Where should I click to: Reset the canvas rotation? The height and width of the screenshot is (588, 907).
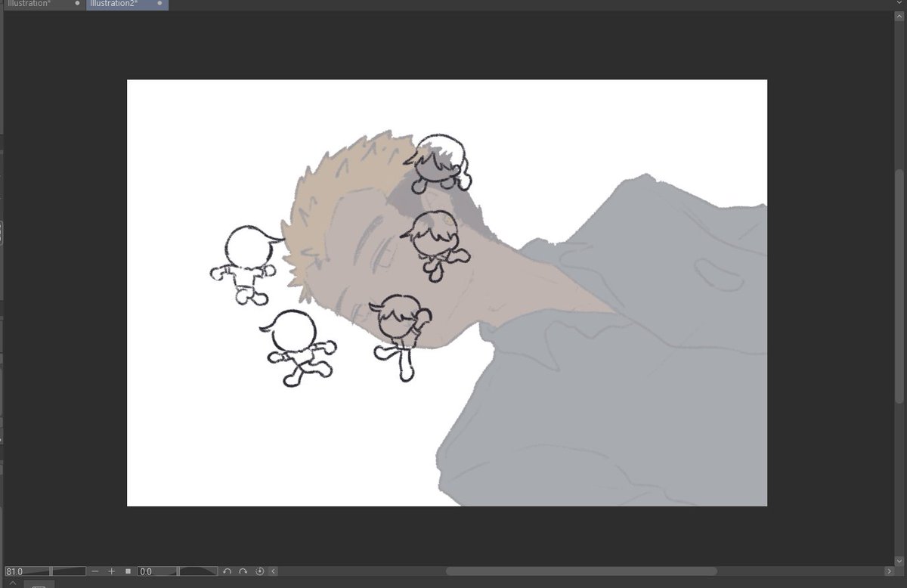[x=260, y=572]
